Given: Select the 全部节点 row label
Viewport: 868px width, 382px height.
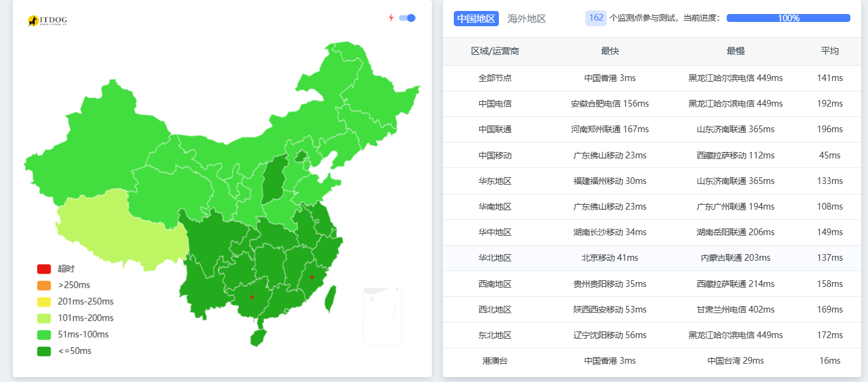Looking at the screenshot, I should [495, 78].
